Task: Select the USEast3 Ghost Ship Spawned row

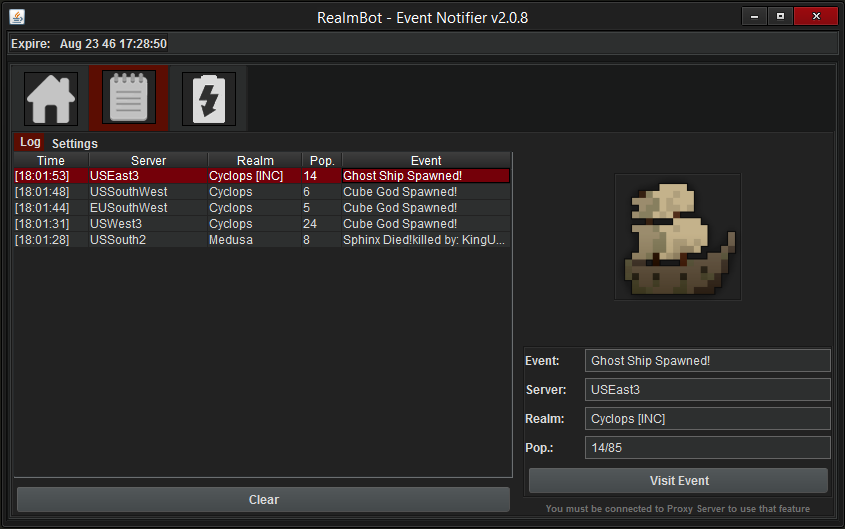Action: 262,176
